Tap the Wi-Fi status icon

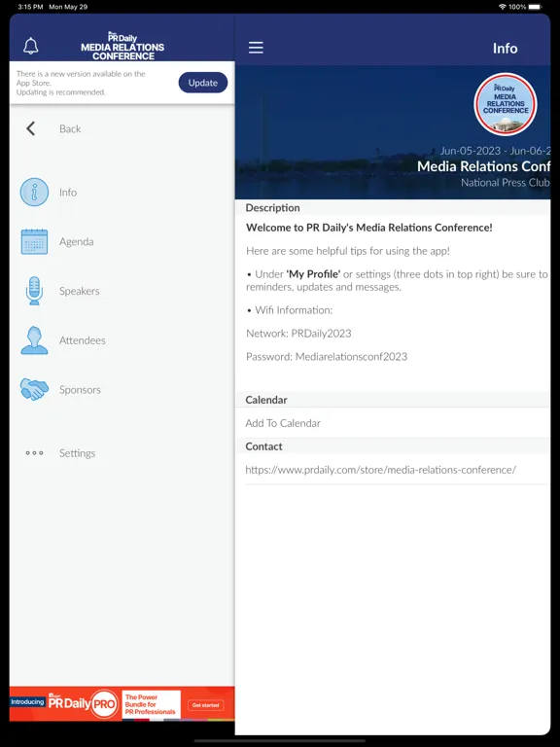(502, 7)
